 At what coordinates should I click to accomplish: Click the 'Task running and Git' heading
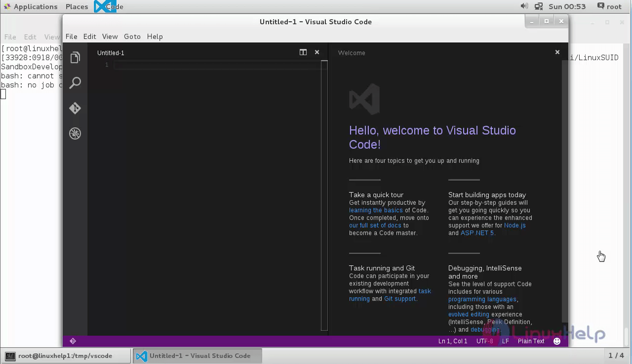[x=382, y=268]
